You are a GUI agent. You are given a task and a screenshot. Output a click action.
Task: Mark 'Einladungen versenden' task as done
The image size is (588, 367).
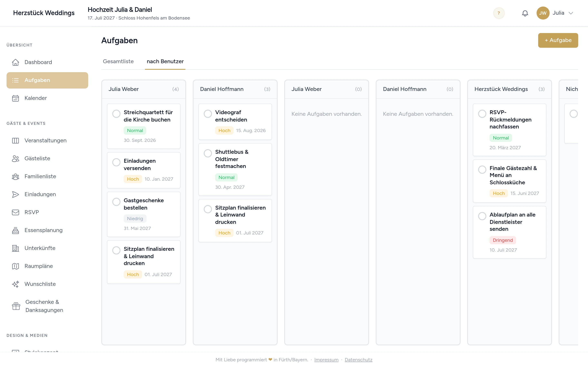(x=116, y=162)
